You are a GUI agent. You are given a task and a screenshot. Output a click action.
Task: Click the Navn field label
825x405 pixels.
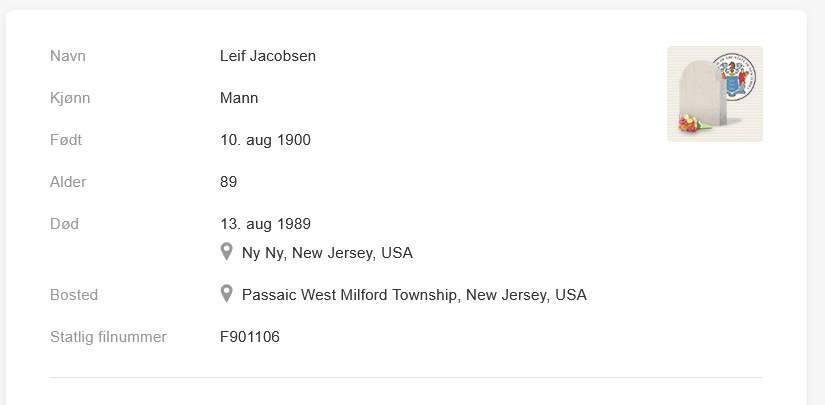pos(68,56)
